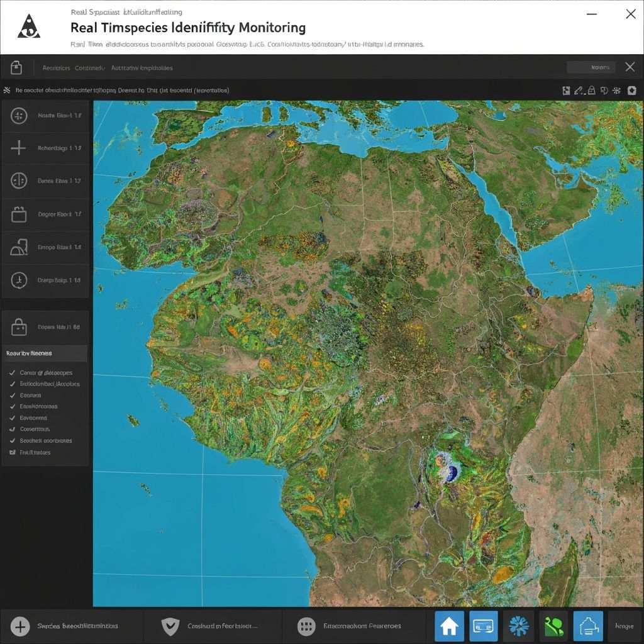This screenshot has height=644, width=644.
Task: Click the text button at bottom-right corner
Action: [x=625, y=626]
